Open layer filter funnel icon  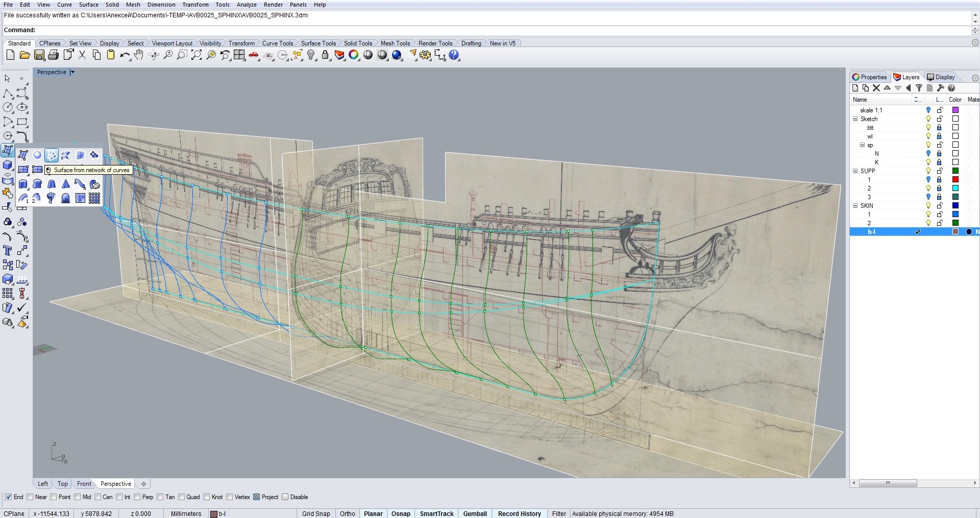click(919, 88)
